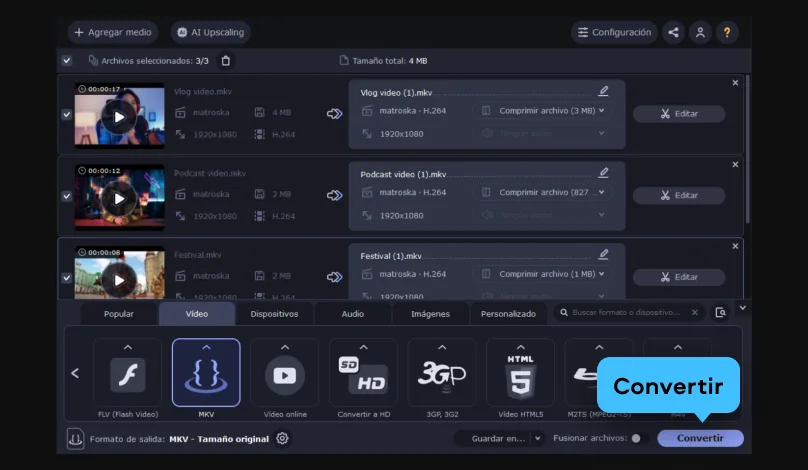The image size is (808, 470).
Task: Click the output format icon at bottom left
Action: coord(75,439)
